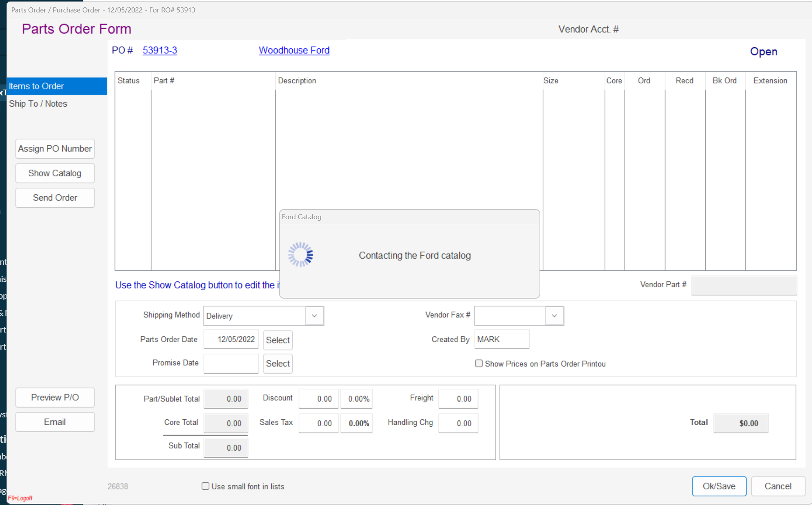The image size is (812, 505).
Task: Click the Open status label
Action: pos(764,51)
